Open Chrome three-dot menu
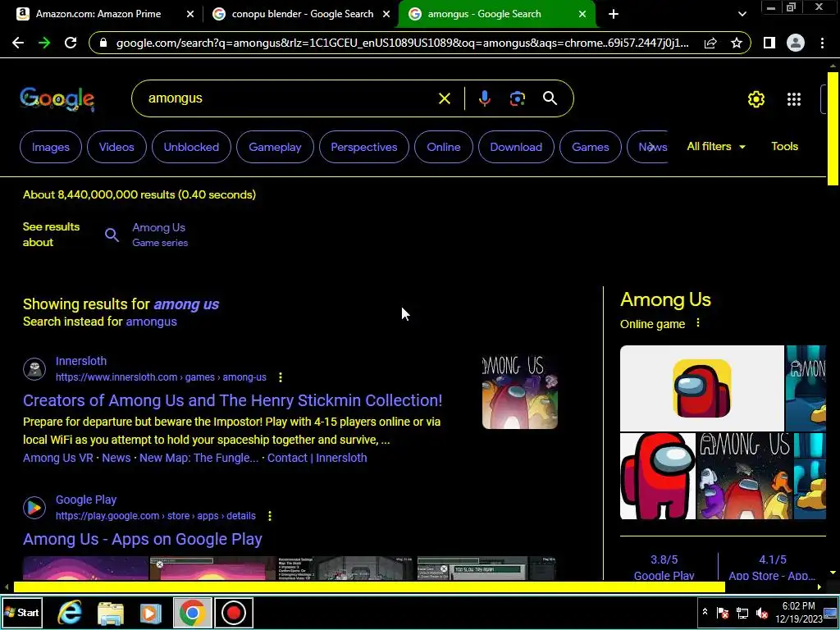Image resolution: width=840 pixels, height=630 pixels. pyautogui.click(x=822, y=43)
